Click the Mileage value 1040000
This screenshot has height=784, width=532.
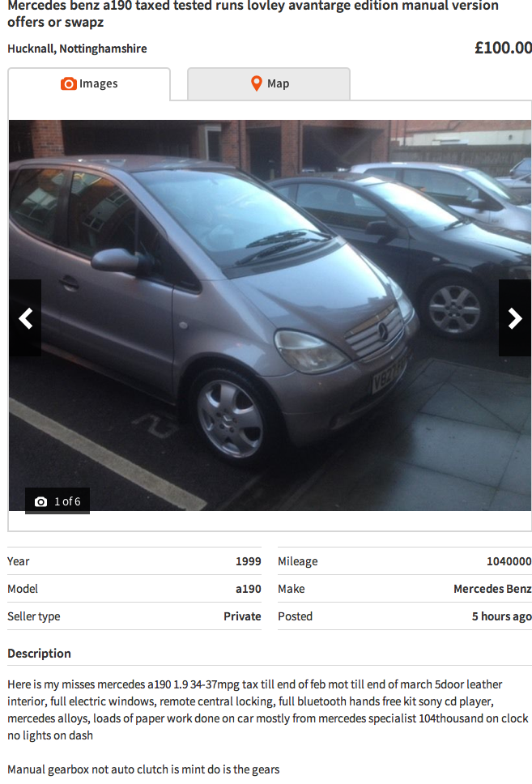[509, 561]
